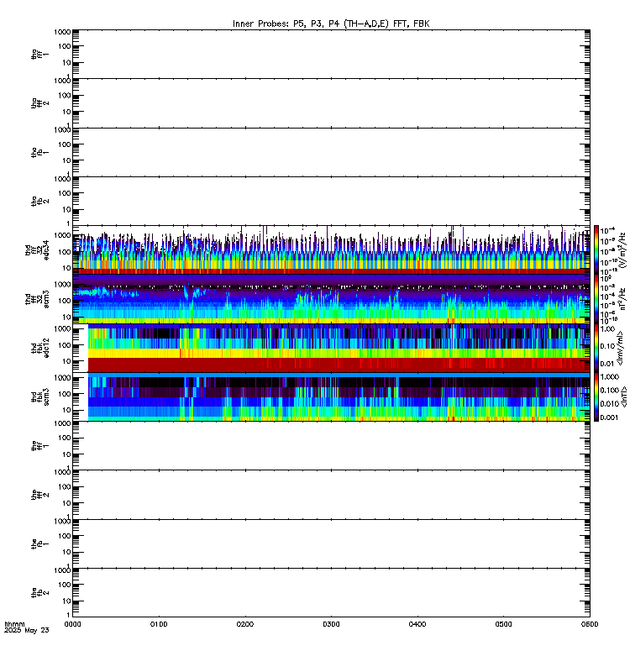The height and width of the screenshot is (672, 630).
Task: Click the '0100' time axis label
Action: click(x=159, y=624)
